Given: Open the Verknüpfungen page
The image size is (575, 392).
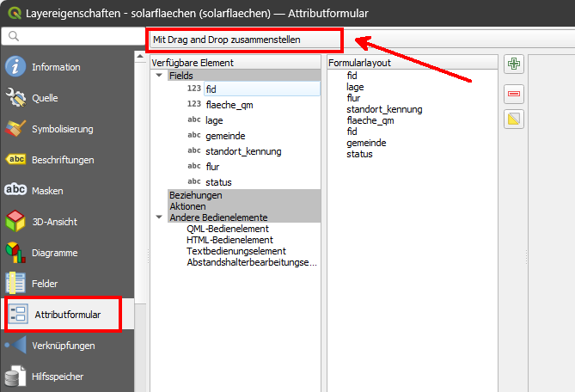Looking at the screenshot, I should coord(63,346).
